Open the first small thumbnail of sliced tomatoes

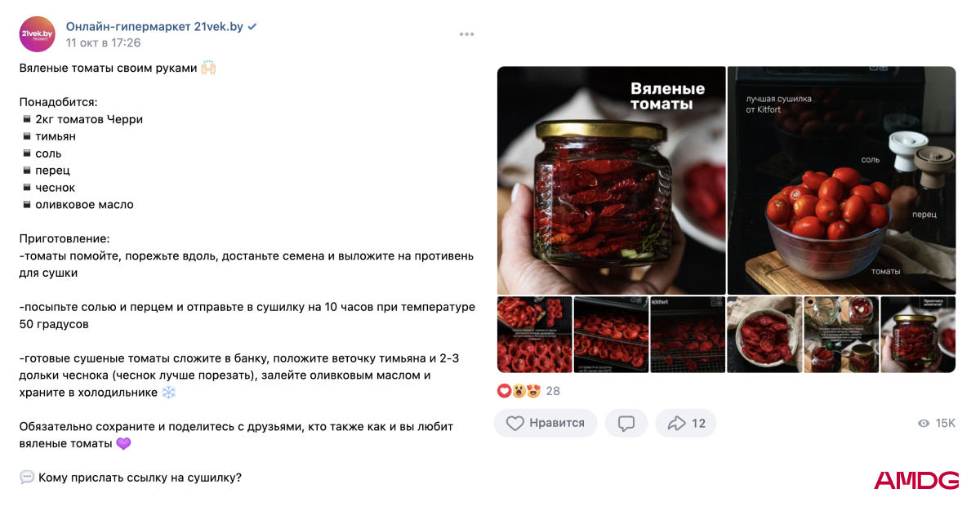click(534, 335)
